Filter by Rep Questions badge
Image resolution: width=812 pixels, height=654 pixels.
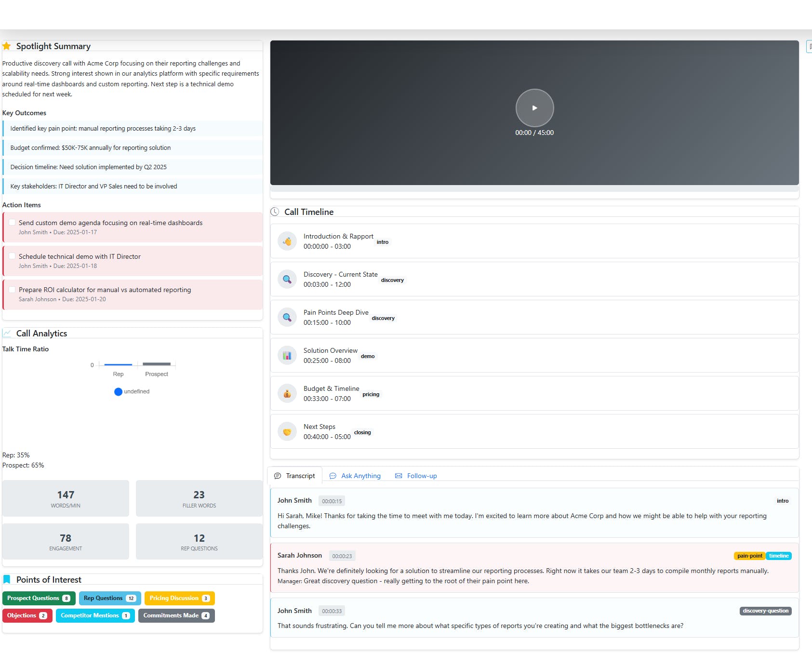(x=110, y=598)
